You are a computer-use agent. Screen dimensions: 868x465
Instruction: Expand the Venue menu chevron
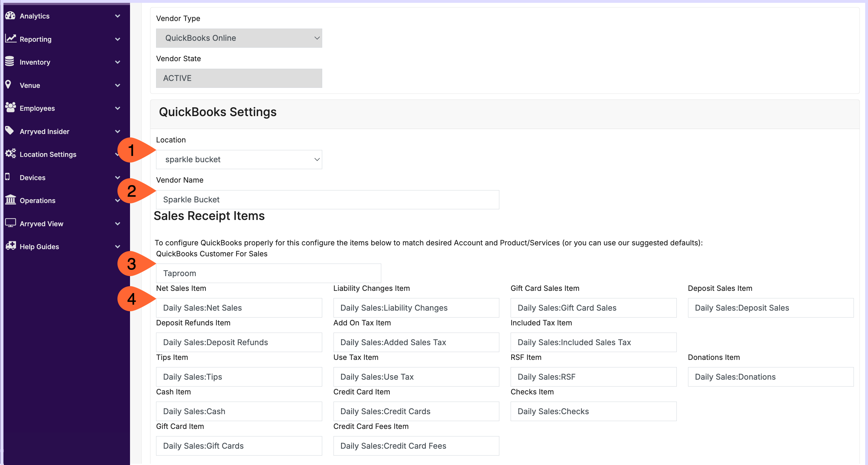[117, 85]
